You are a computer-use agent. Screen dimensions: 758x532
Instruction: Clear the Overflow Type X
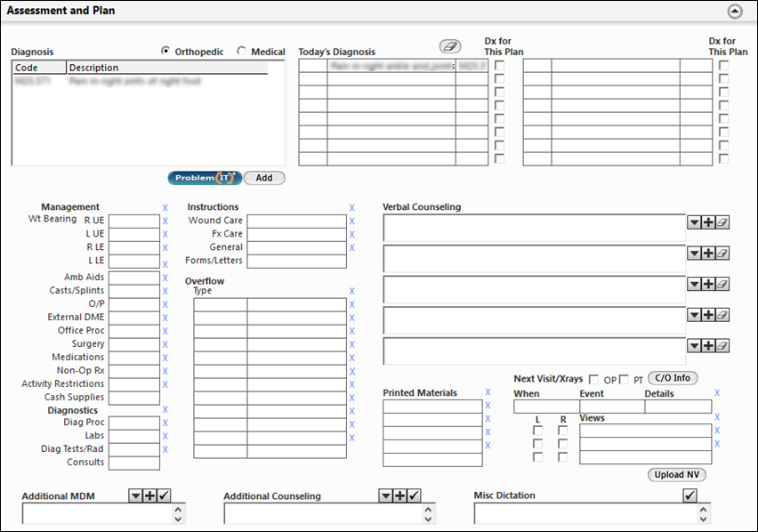[352, 292]
